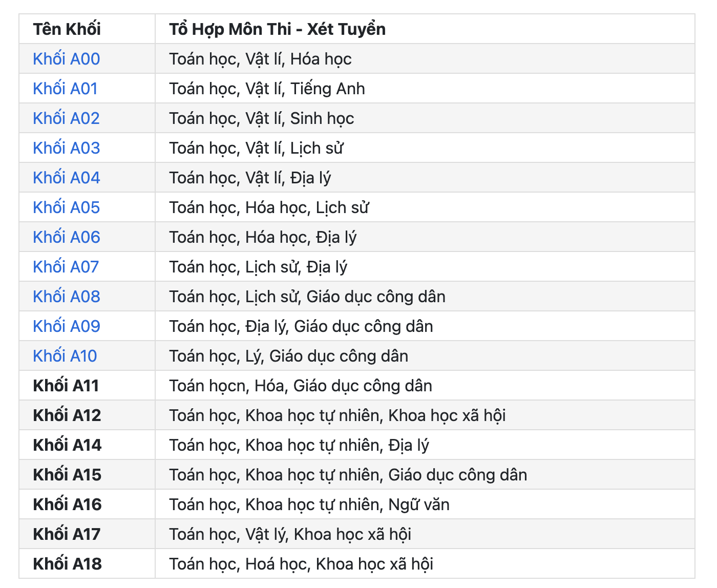Open the Khối A00 link
This screenshot has width=717, height=588.
[66, 59]
